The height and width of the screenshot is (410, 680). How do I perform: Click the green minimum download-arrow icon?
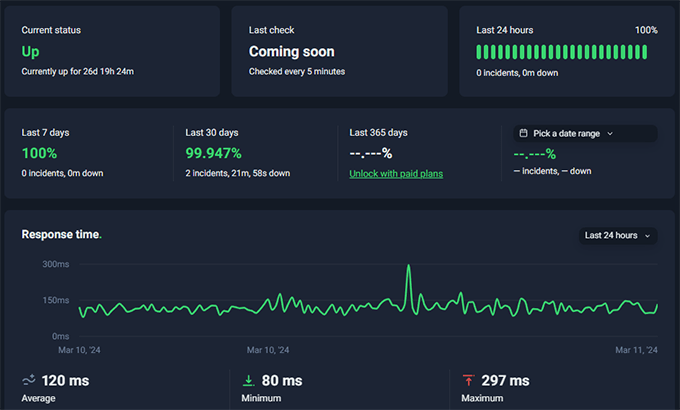point(248,380)
